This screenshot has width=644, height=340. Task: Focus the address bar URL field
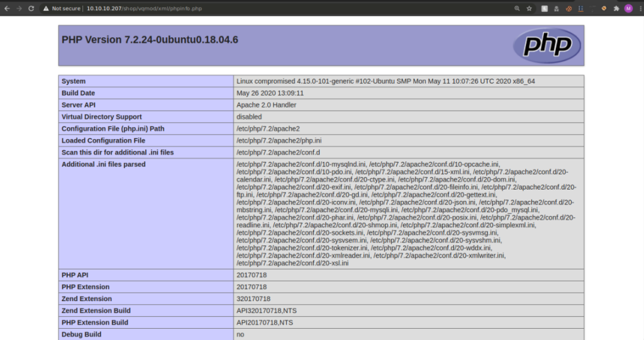(287, 8)
